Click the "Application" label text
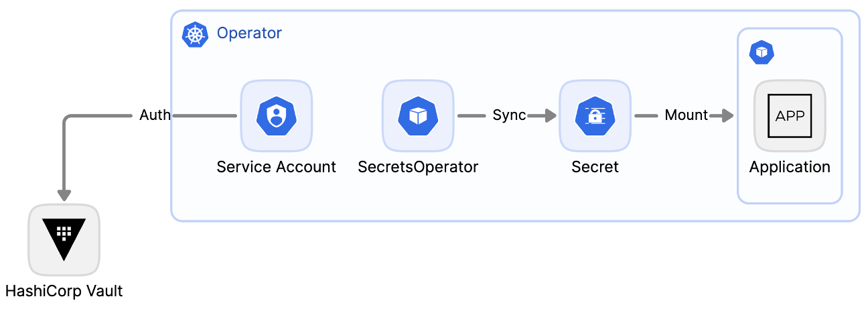 pyautogui.click(x=790, y=167)
